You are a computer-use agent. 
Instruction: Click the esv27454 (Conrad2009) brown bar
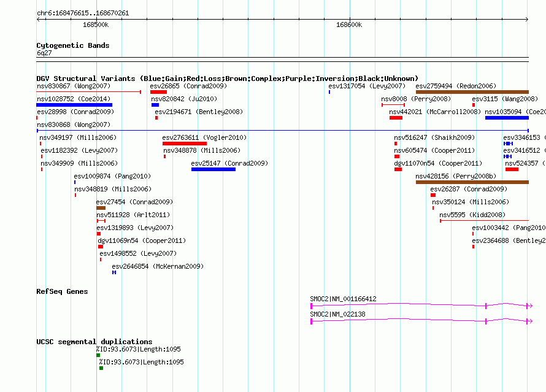101,208
